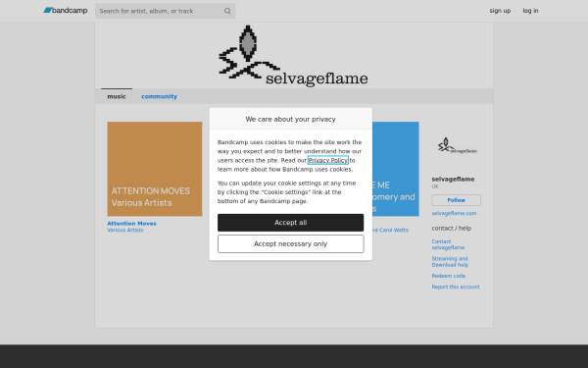Follow the Privacy Policy link
This screenshot has height=368, width=588.
pos(327,160)
